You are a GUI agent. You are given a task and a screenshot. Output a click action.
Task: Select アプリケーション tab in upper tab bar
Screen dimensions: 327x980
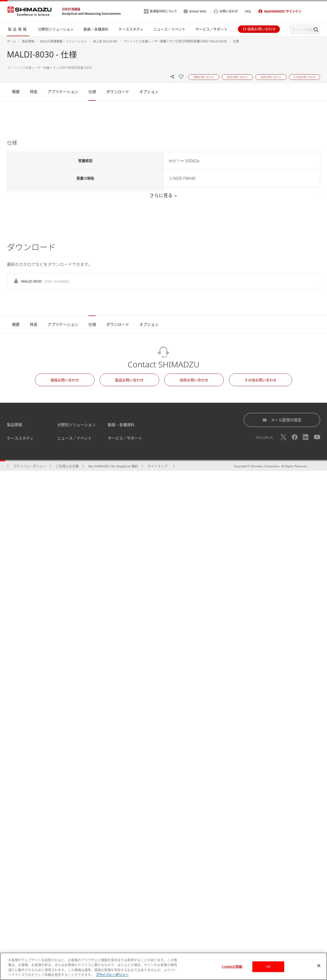63,92
